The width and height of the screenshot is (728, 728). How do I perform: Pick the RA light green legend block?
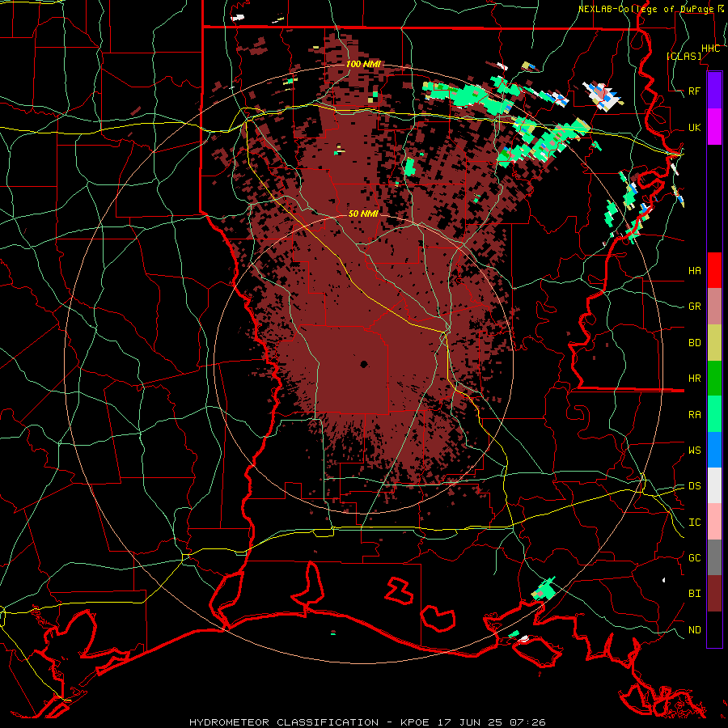(714, 414)
